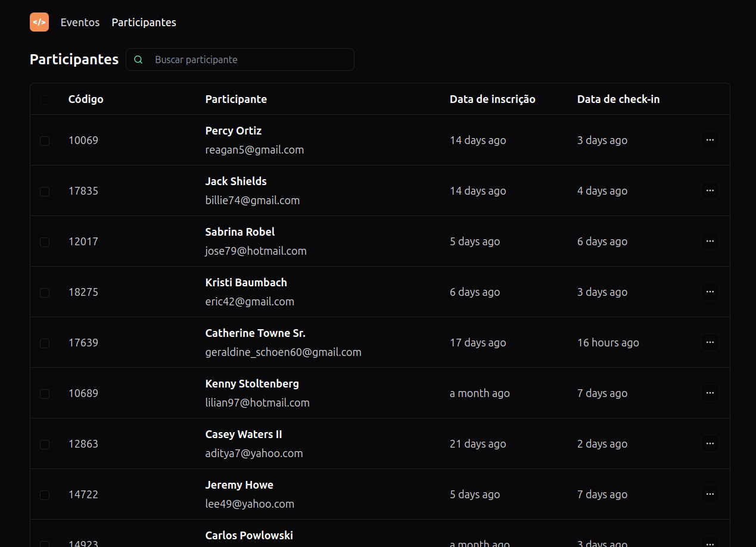Screen dimensions: 756x547
Task: Tick the checkbox for participant 12017
Action: [45, 242]
